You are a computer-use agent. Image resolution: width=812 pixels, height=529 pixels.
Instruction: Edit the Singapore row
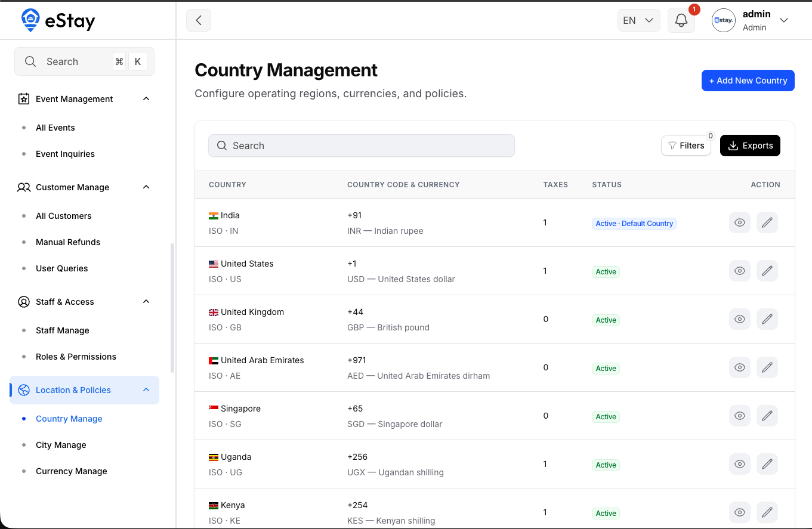tap(767, 416)
